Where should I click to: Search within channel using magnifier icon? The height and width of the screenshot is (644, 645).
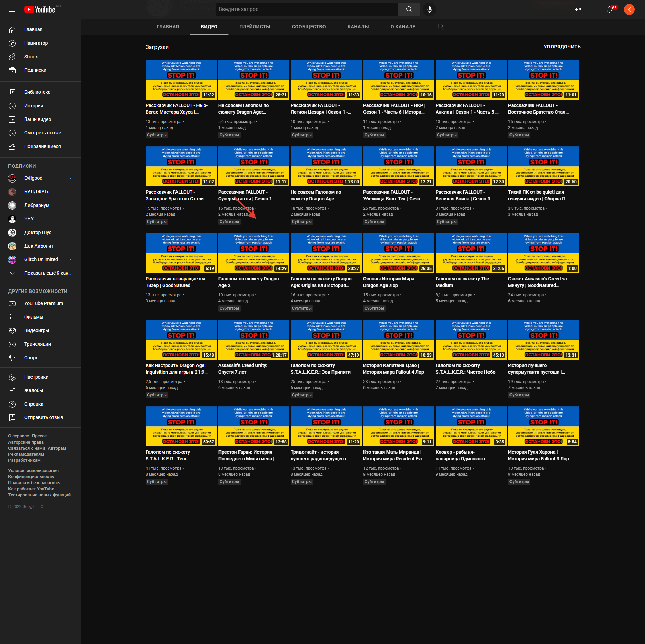point(441,27)
